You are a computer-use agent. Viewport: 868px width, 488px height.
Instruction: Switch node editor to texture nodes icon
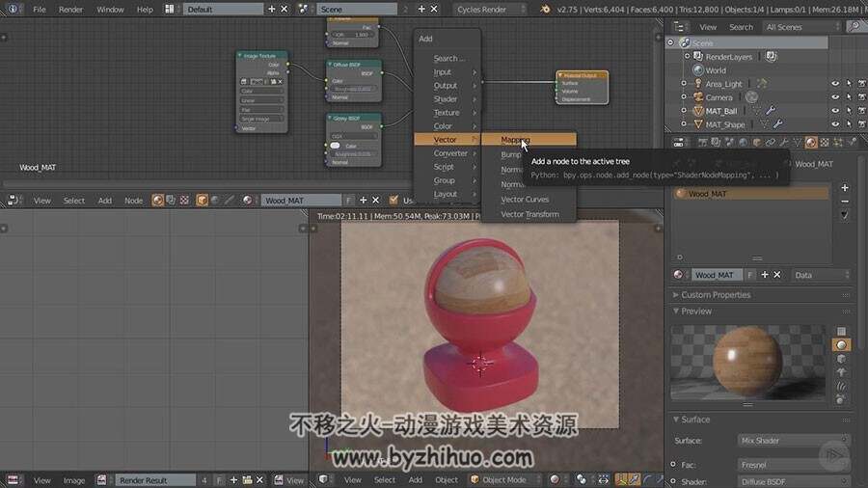[x=184, y=201]
